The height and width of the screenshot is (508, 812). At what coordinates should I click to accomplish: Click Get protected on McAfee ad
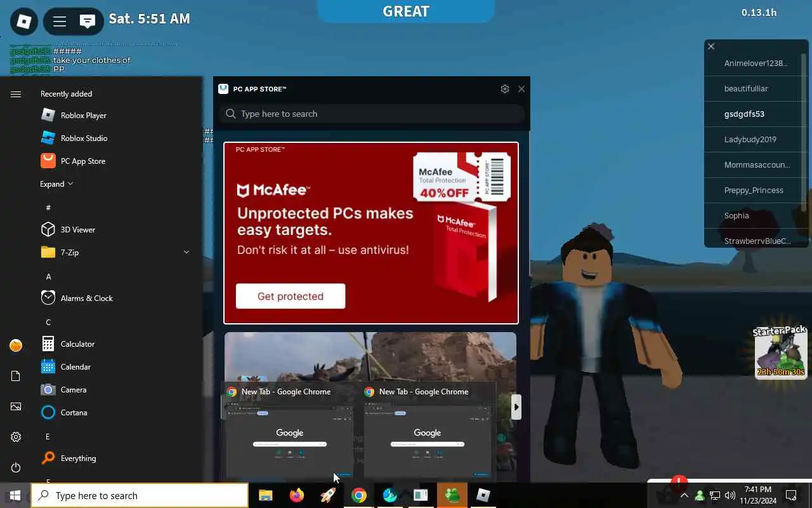pos(291,296)
